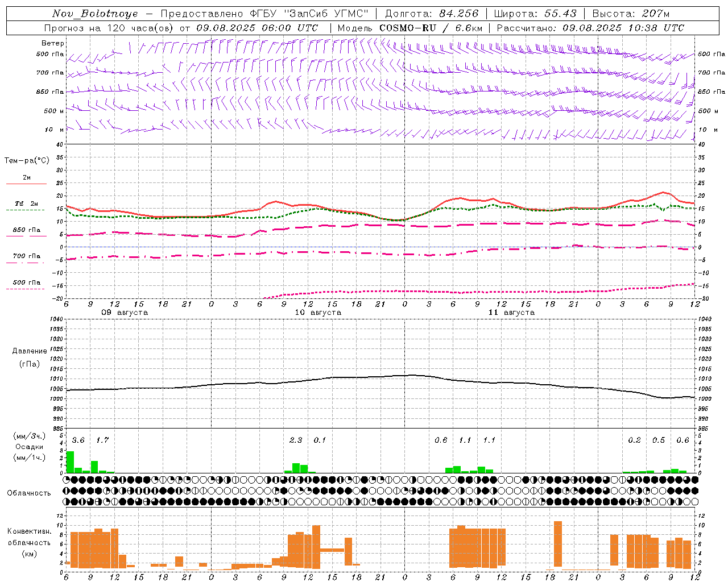Viewport: 728px width, 582px height.
Task: Click the 3.6 precipitation total value
Action: [x=78, y=440]
